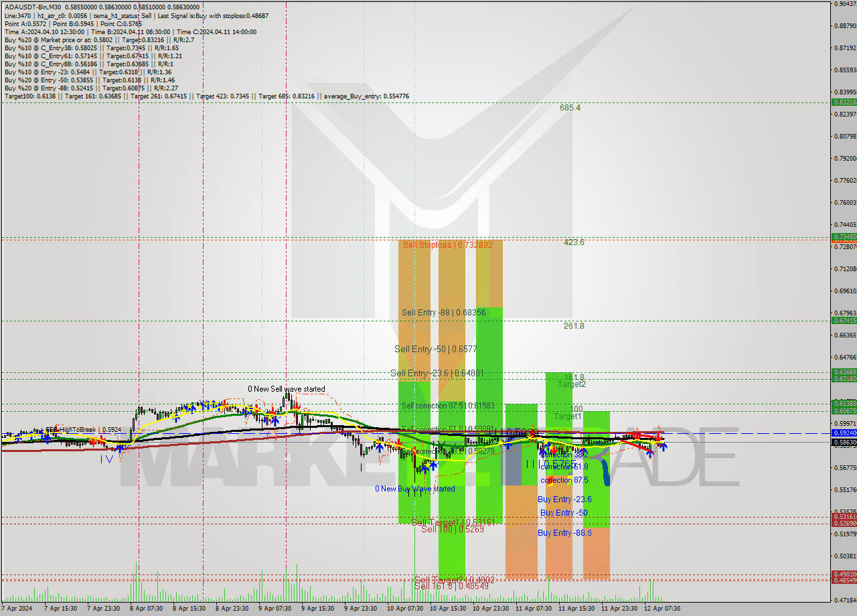Click the 'Buy Entry -88.6' label
The height and width of the screenshot is (616, 857).
pyautogui.click(x=564, y=533)
